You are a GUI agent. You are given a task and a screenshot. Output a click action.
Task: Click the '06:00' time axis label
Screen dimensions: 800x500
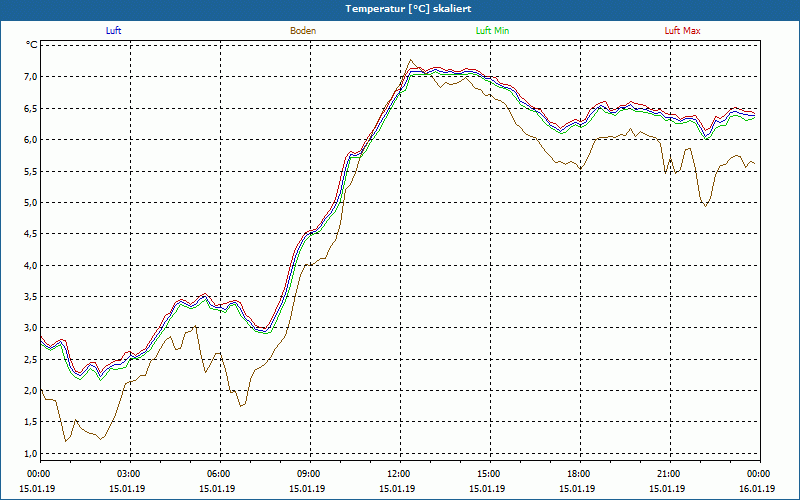[x=220, y=474]
